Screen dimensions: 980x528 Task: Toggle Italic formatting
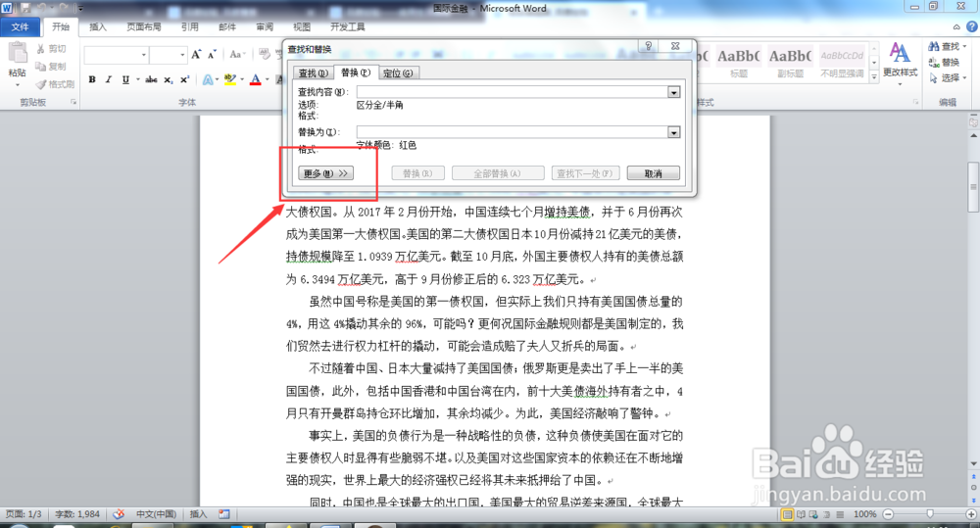pos(109,79)
